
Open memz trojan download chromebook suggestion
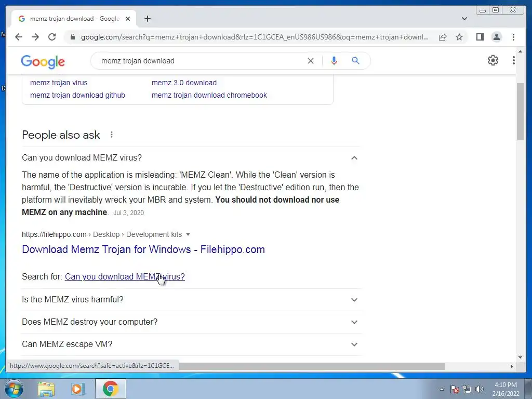209,96
